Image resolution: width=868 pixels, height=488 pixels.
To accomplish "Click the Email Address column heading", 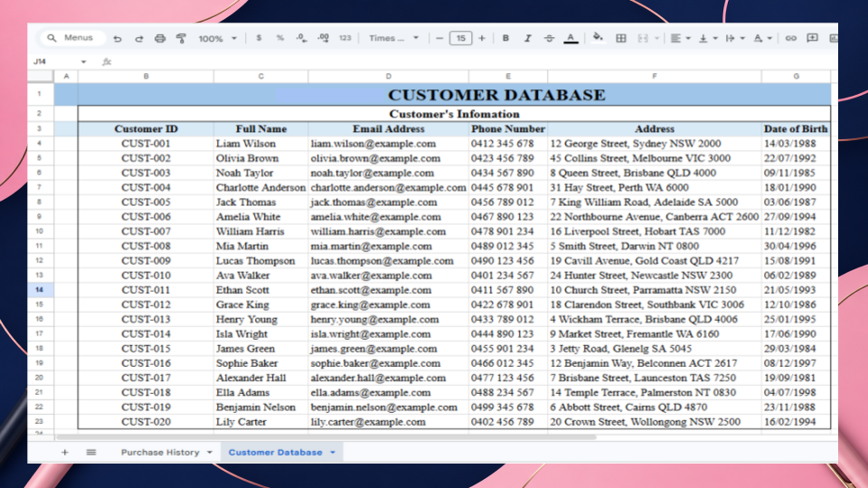I will 388,128.
